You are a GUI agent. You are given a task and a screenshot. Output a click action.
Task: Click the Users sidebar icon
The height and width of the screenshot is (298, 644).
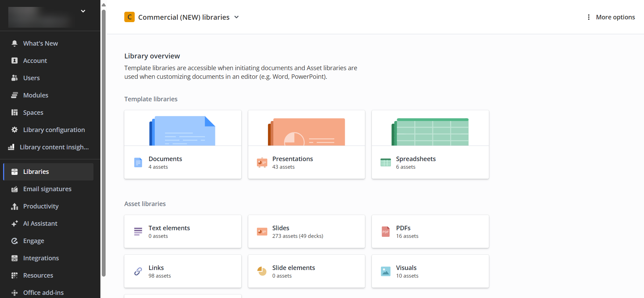[15, 78]
